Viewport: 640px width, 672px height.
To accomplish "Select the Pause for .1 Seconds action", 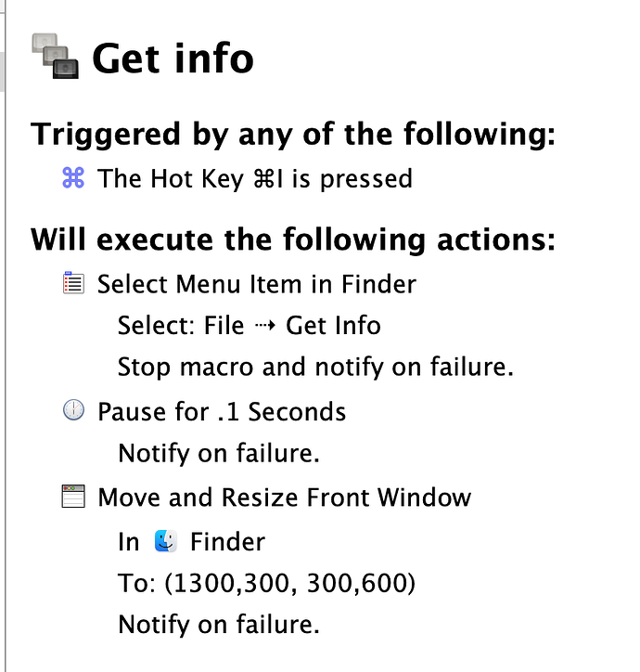I will pos(222,412).
